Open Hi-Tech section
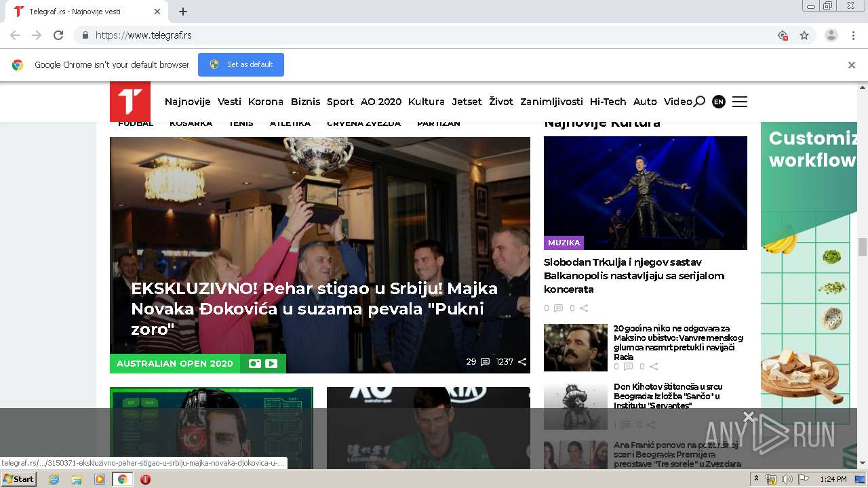This screenshot has width=868, height=488. coord(608,102)
